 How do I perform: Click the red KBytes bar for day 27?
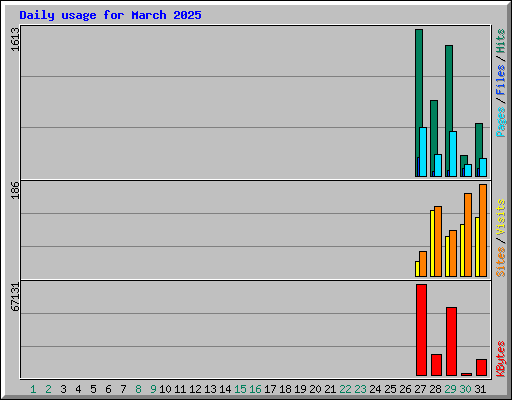421,330
